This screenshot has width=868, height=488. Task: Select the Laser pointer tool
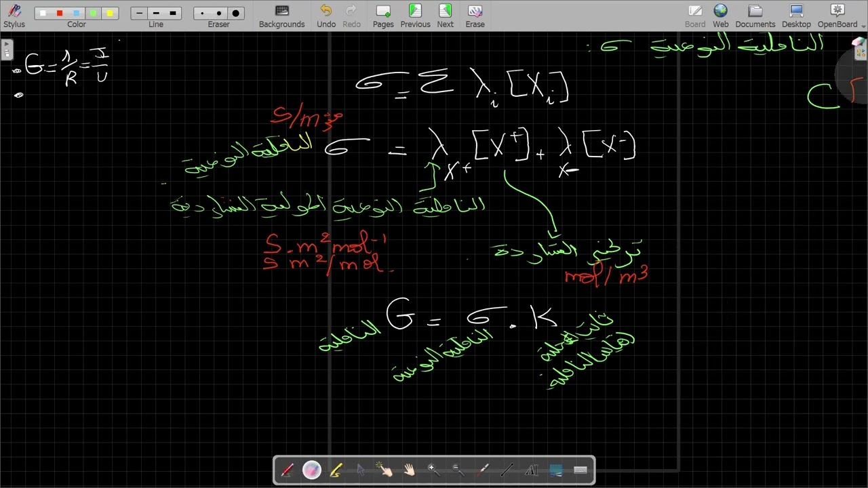pyautogui.click(x=482, y=470)
